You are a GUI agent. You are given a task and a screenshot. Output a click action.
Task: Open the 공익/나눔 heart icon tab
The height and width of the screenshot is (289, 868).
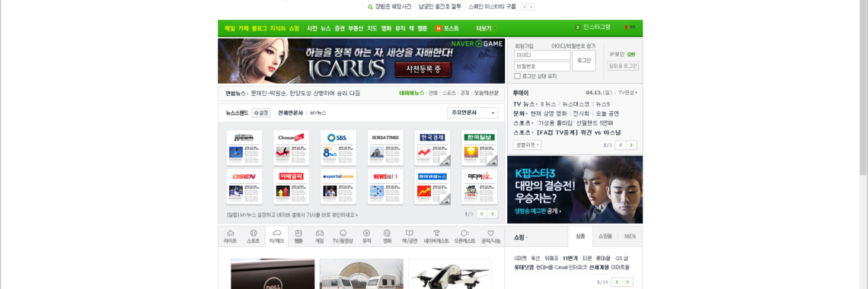490,237
